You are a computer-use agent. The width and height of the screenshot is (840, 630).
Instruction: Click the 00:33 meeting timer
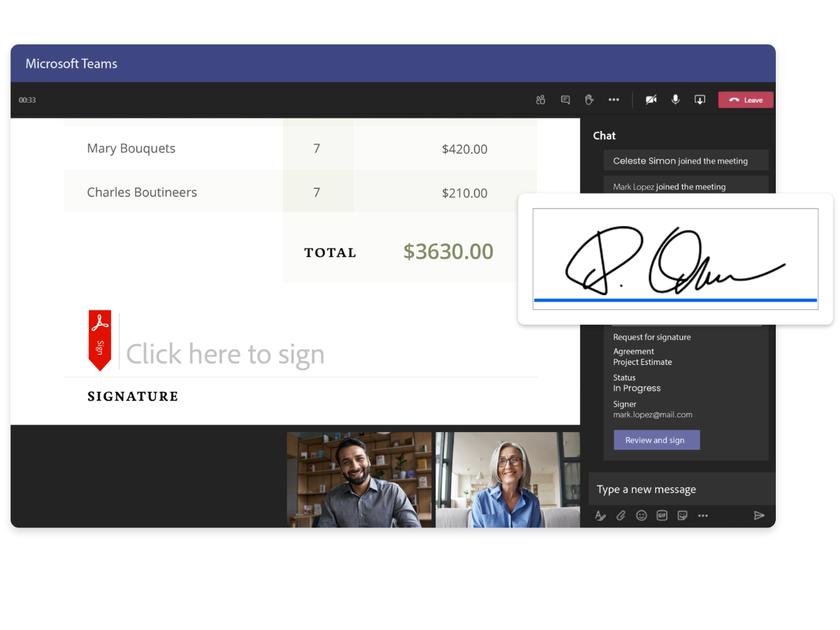(x=27, y=100)
